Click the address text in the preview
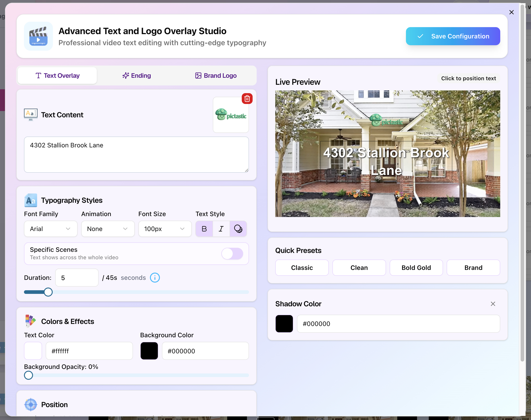Image resolution: width=531 pixels, height=420 pixels. pyautogui.click(x=386, y=161)
